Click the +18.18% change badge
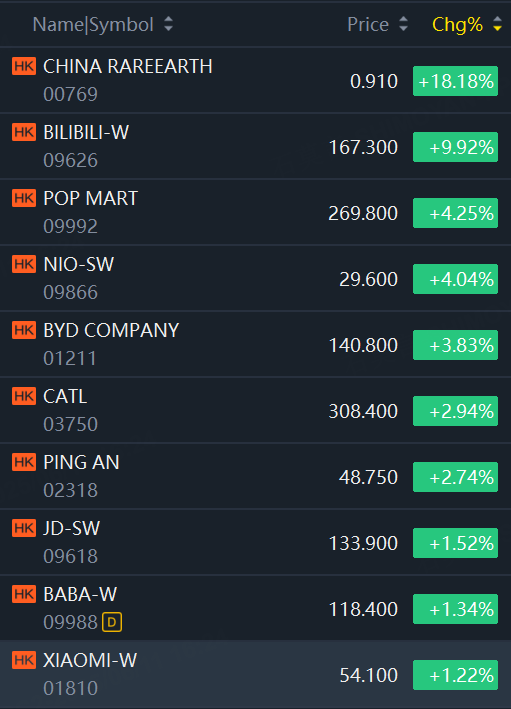This screenshot has height=709, width=511. (455, 81)
